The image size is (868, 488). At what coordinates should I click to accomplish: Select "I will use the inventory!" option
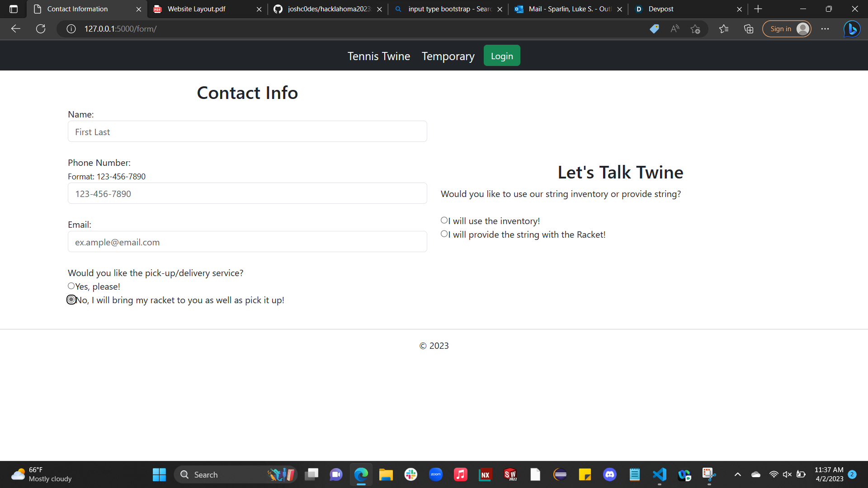pos(444,220)
